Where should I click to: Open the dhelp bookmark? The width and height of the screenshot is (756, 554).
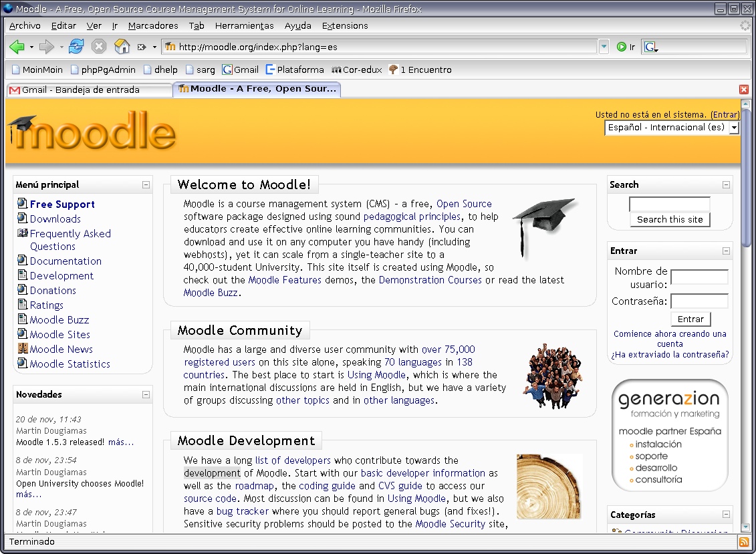coord(160,70)
